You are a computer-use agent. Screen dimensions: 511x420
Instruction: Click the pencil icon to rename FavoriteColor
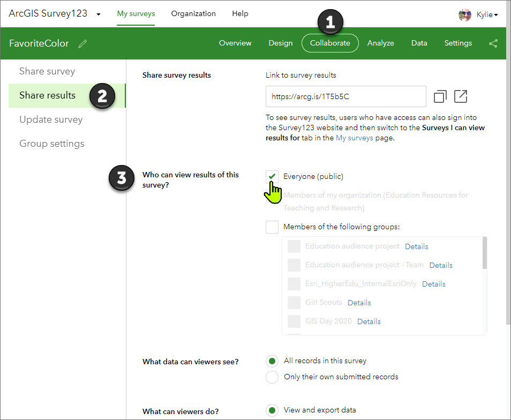[82, 44]
